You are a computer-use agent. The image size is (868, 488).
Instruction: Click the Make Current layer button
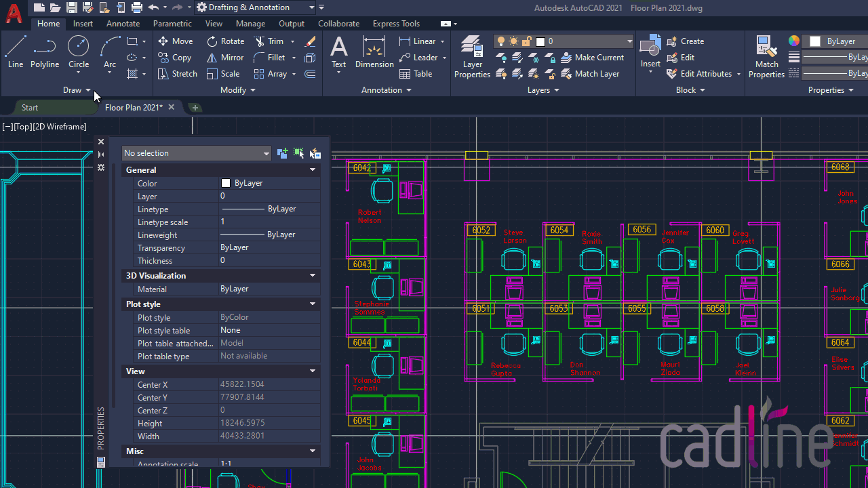point(592,58)
